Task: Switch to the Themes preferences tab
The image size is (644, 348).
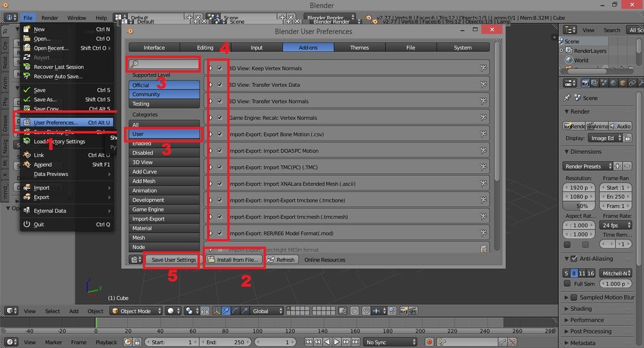Action: 359,48
